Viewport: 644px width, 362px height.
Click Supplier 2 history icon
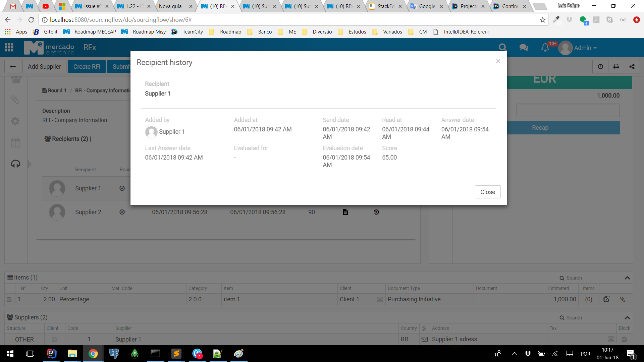tap(376, 212)
